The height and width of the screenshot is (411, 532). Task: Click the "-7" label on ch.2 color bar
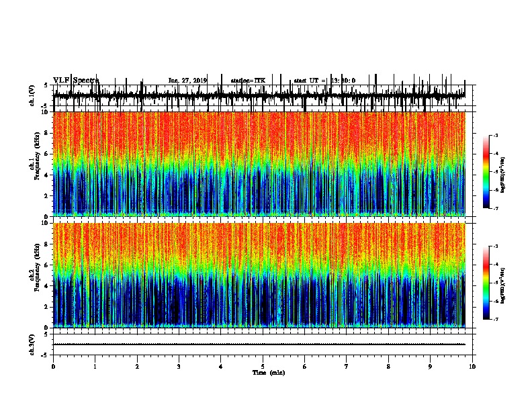point(496,320)
